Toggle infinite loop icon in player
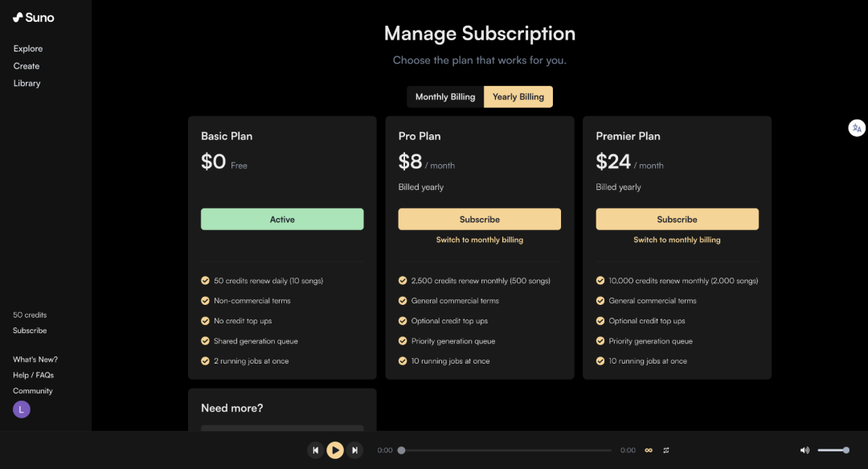The image size is (868, 469). pyautogui.click(x=649, y=450)
